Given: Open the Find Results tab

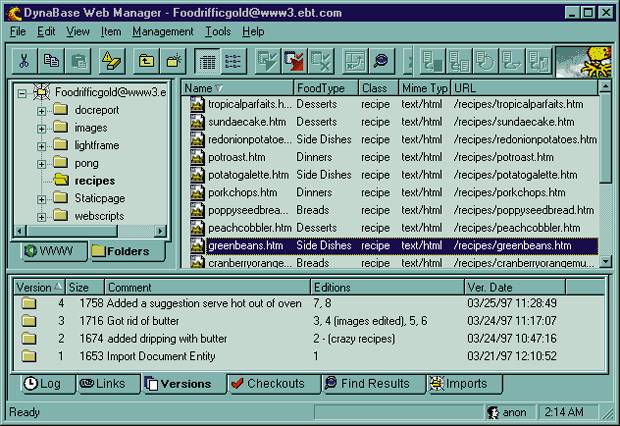Looking at the screenshot, I should (x=373, y=383).
